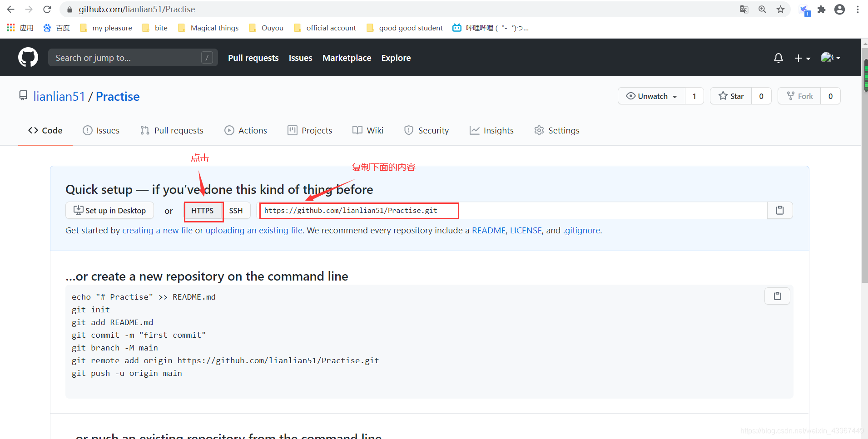The width and height of the screenshot is (868, 439).
Task: Click Set up in Desktop button
Action: coord(109,211)
